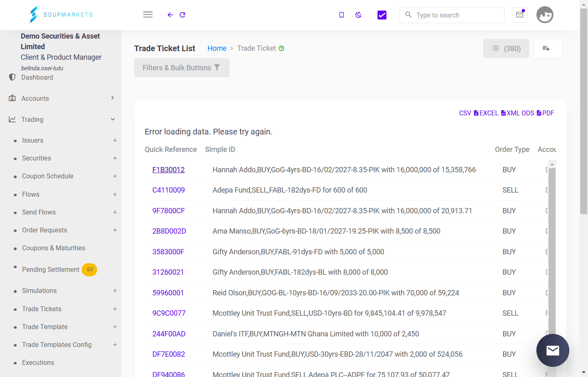Toggle dark mode moon icon
Viewport: 588px width, 377px height.
358,15
